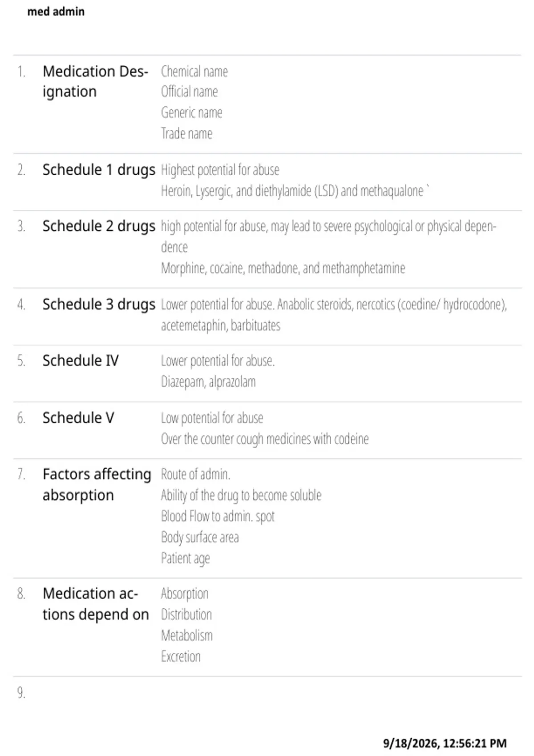Click 'Morphine, cocaine, methadone' definition line
The width and height of the screenshot is (534, 756).
283,268
